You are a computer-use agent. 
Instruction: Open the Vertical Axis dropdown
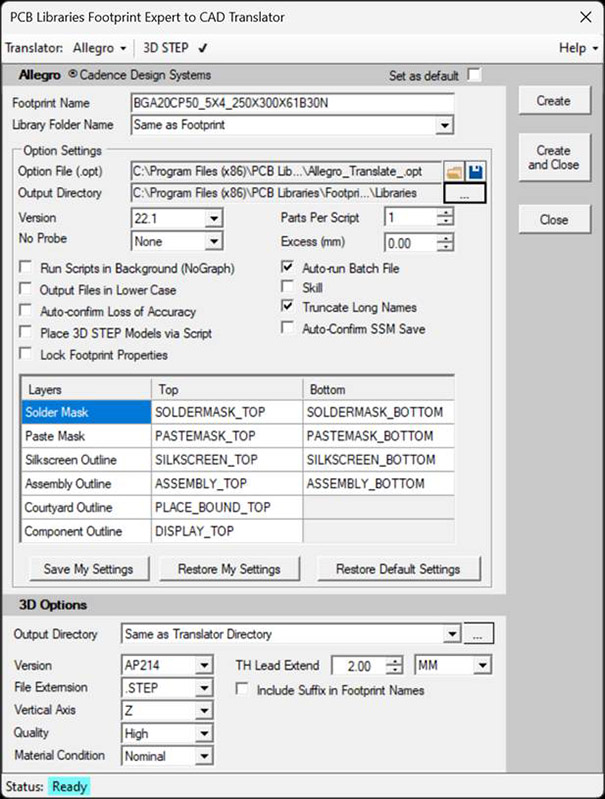click(204, 709)
